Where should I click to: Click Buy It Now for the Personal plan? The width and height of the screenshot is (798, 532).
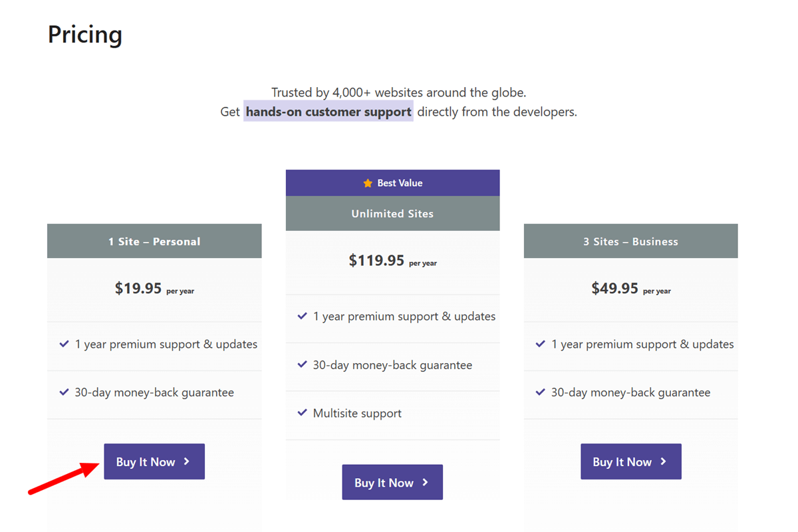154,462
